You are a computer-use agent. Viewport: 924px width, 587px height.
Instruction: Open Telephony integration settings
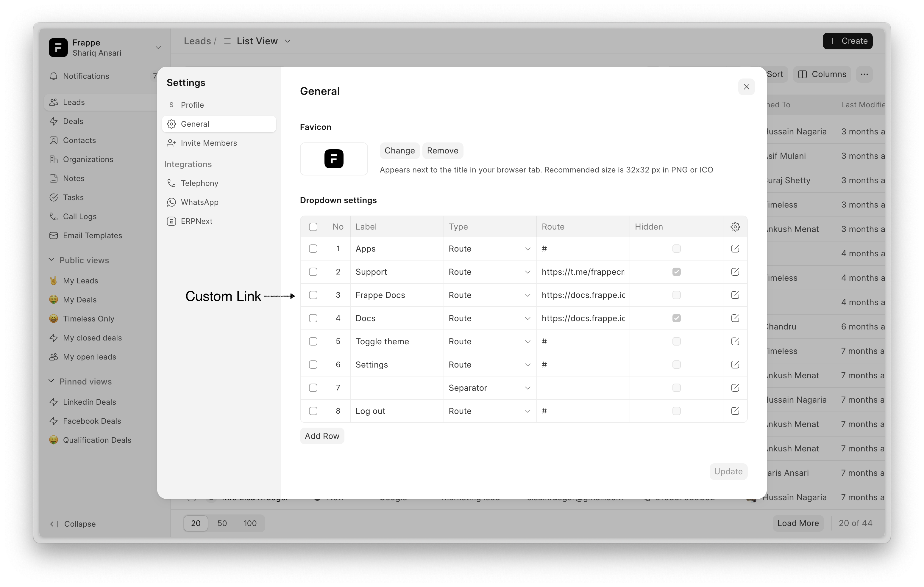point(199,183)
